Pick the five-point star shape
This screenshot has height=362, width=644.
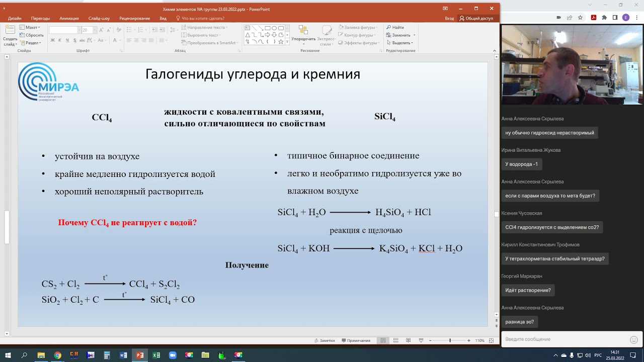tap(281, 42)
